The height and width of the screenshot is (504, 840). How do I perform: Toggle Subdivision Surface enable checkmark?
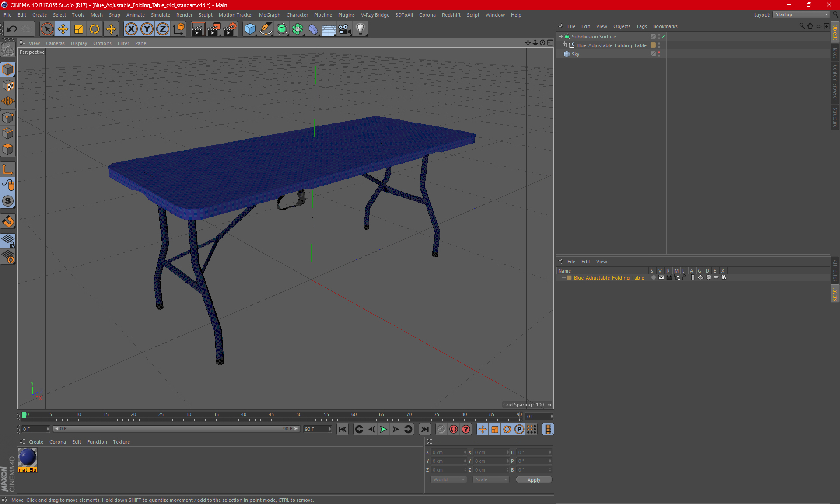[x=663, y=37]
